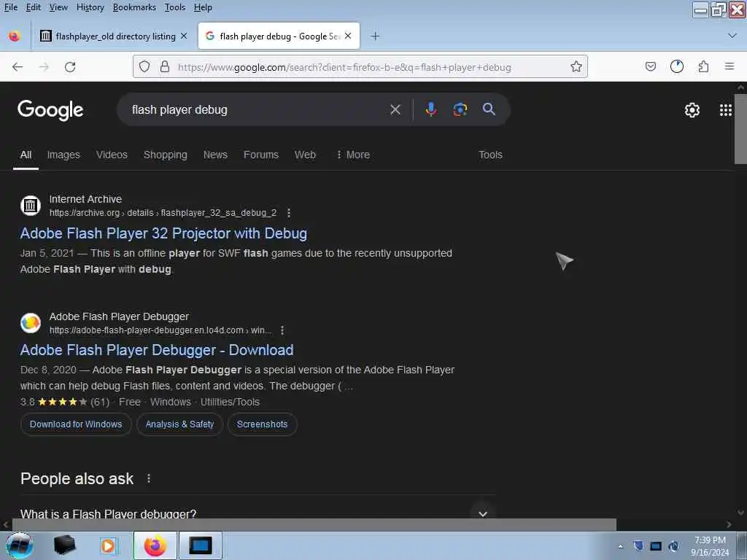Open the Pocket save icon

point(651,66)
